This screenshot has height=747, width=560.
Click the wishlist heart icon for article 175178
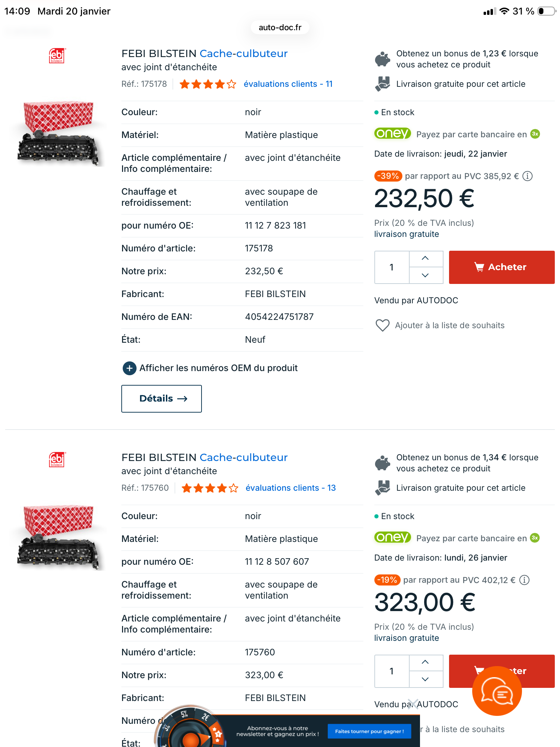pyautogui.click(x=382, y=325)
